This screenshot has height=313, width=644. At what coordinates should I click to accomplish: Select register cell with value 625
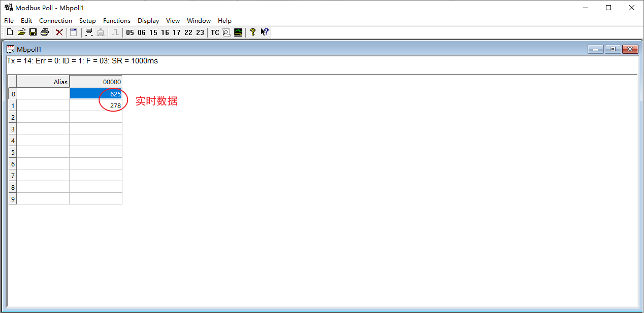95,94
